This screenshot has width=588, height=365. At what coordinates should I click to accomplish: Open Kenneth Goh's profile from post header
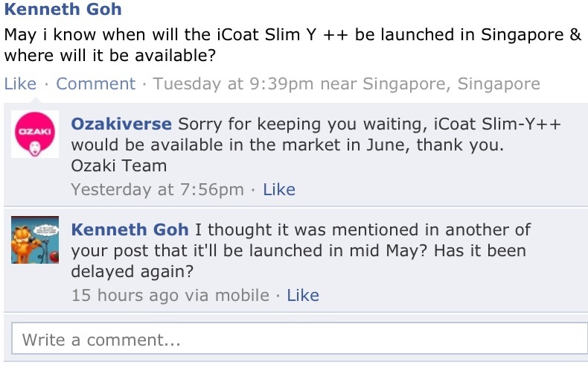coord(63,10)
